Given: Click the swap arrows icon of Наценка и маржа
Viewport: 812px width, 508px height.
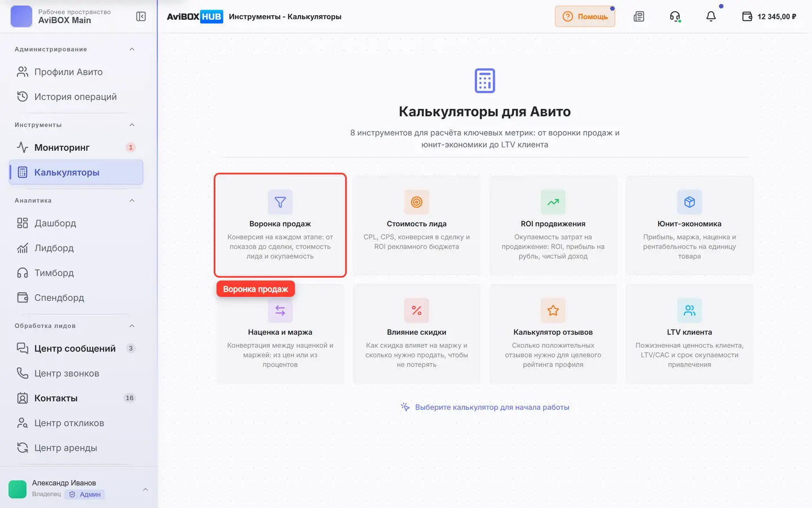Looking at the screenshot, I should 280,310.
